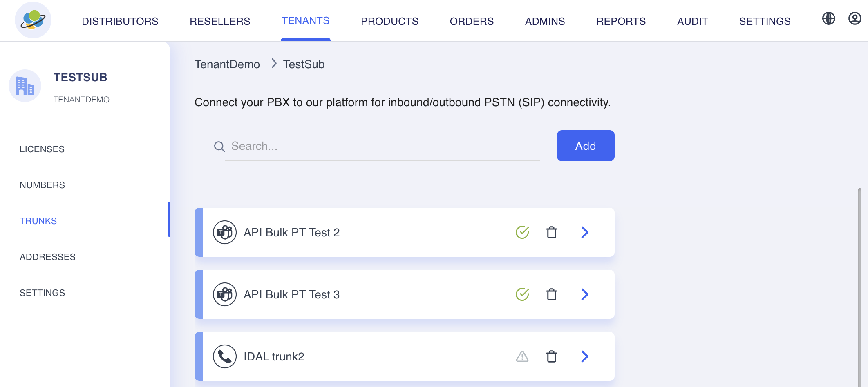868x387 pixels.
Task: Click the user account icon top right
Action: click(x=854, y=18)
